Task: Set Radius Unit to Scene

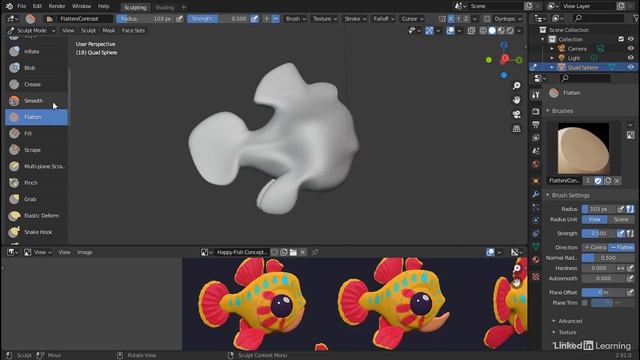Action: (x=621, y=220)
